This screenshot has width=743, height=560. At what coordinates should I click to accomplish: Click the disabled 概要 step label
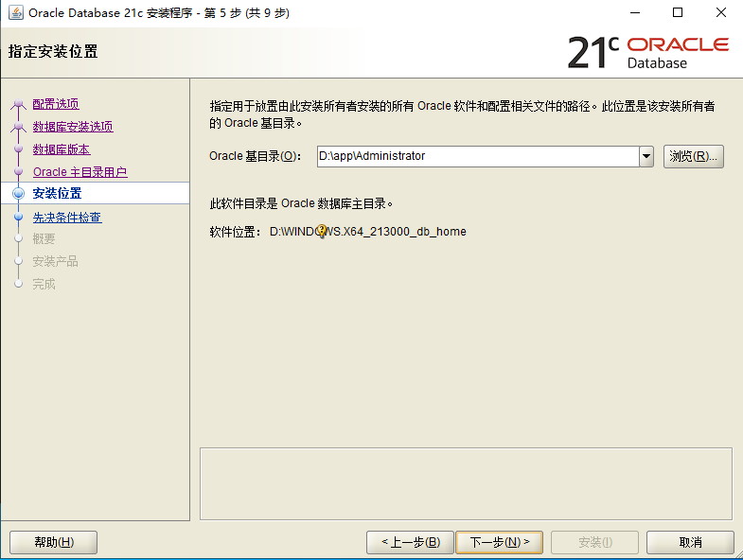pos(44,238)
